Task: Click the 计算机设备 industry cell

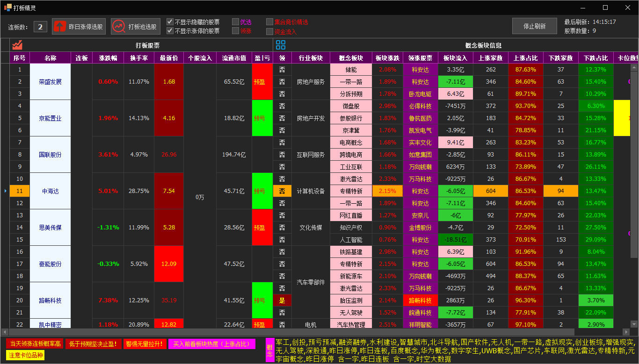Action: 311,191
